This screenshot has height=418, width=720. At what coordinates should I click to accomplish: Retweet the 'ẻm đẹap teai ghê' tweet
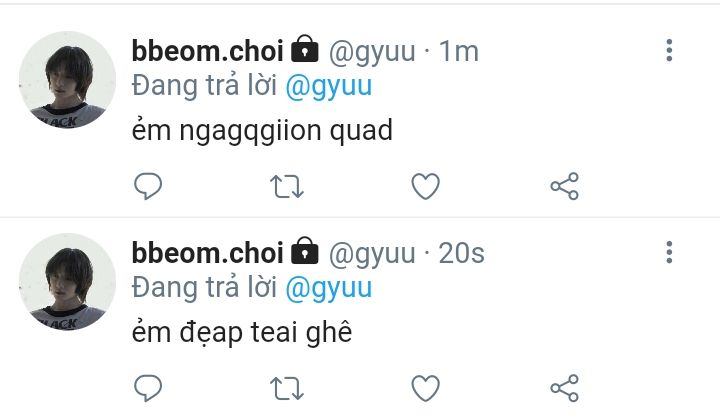pyautogui.click(x=287, y=389)
